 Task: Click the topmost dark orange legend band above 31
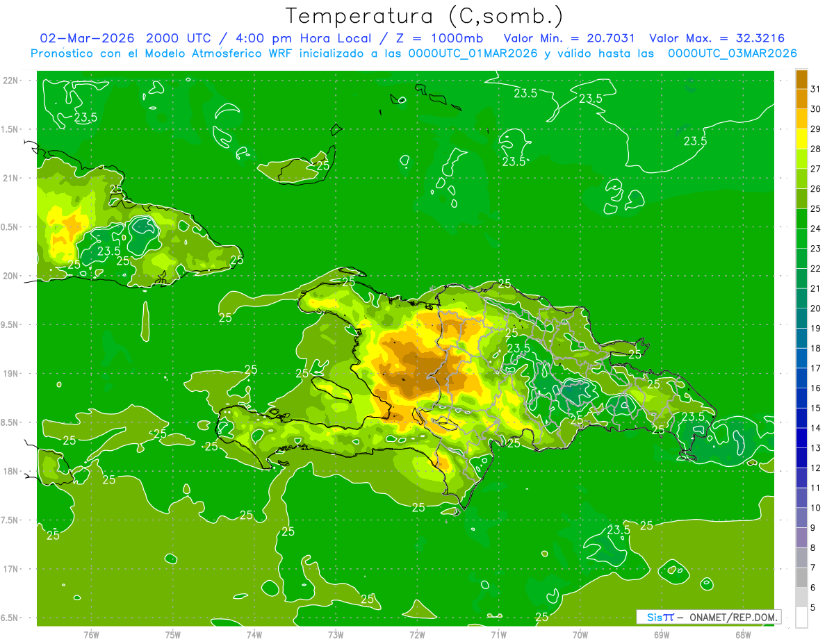tap(801, 79)
